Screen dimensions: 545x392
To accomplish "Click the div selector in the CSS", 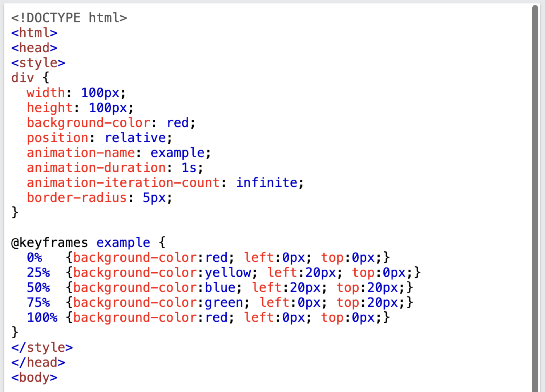I will click(23, 78).
